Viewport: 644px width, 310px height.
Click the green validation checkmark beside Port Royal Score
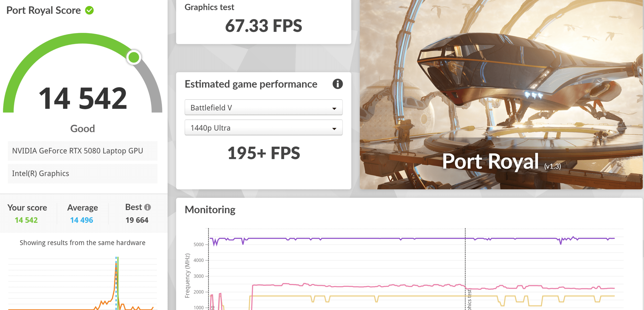click(89, 10)
